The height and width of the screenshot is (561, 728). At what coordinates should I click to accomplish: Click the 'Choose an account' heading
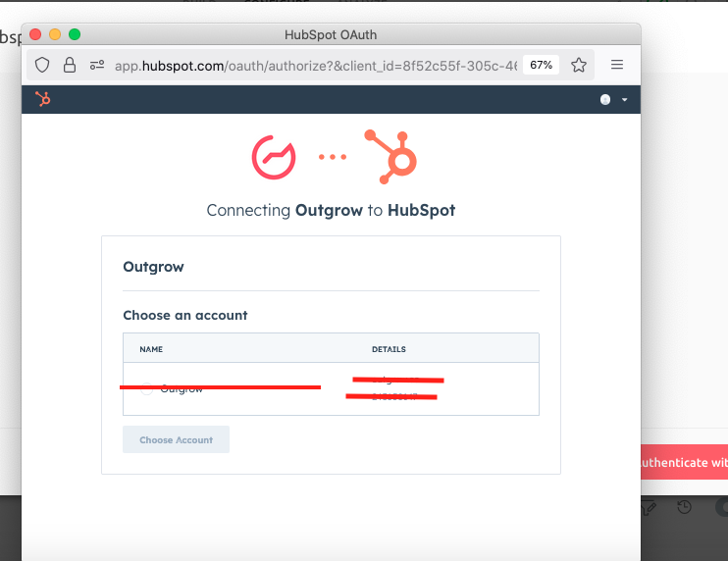(185, 315)
